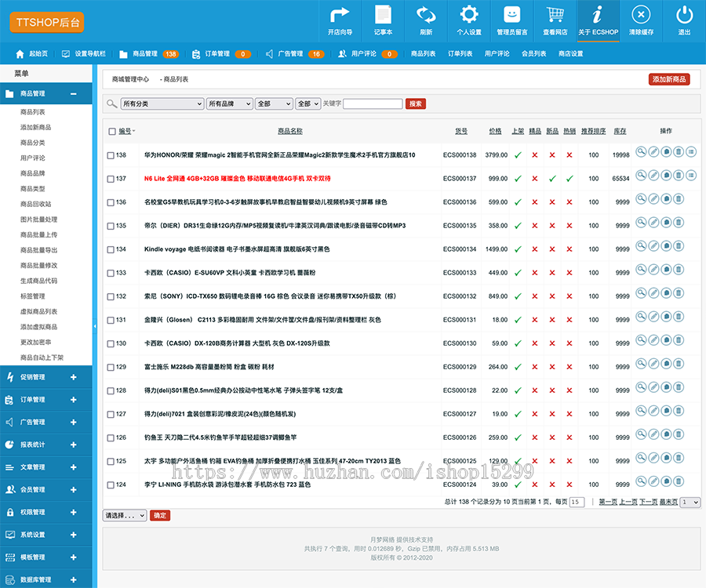Click the 关键字 keyword input field
This screenshot has height=588, width=706.
[373, 104]
